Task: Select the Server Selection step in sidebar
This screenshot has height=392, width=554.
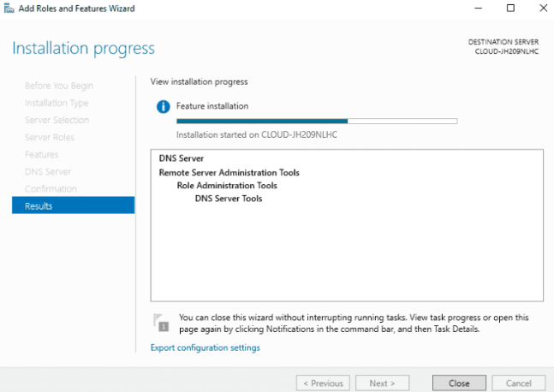Action: (x=57, y=120)
